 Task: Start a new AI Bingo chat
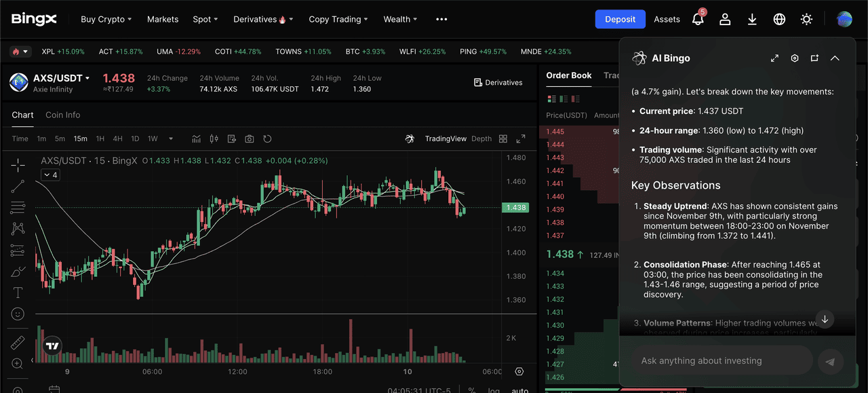814,58
